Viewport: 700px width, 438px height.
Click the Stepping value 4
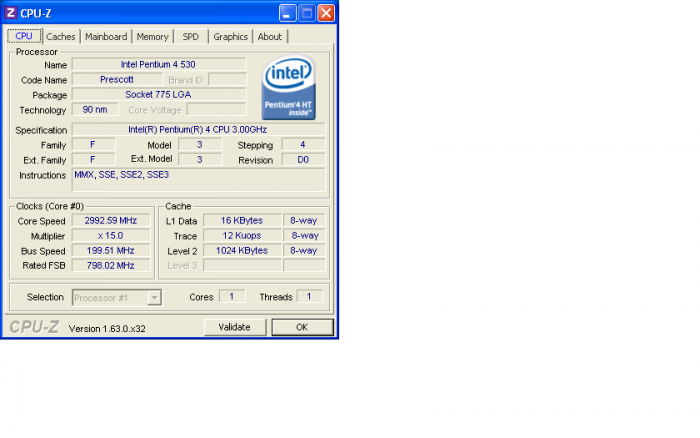click(303, 145)
